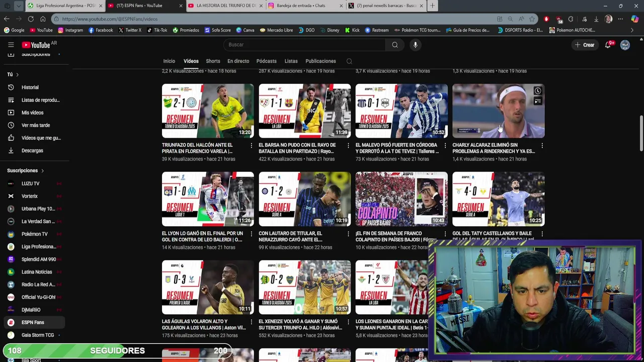644x362 pixels.
Task: Open Vorterix subscription channel
Action: coord(34,196)
